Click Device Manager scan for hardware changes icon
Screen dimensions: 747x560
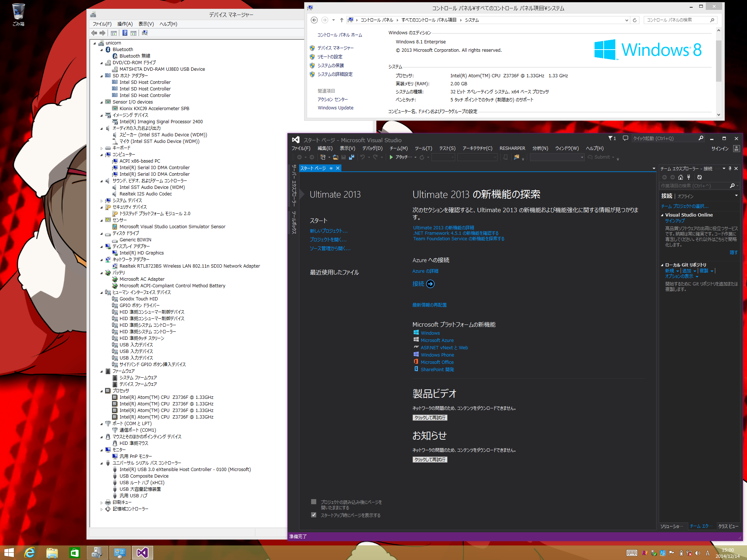pos(145,33)
